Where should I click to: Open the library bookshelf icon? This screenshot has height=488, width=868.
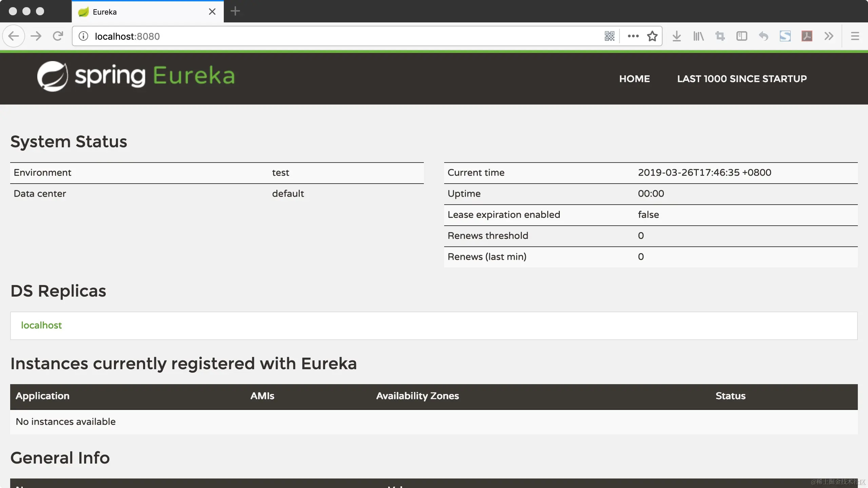click(698, 36)
